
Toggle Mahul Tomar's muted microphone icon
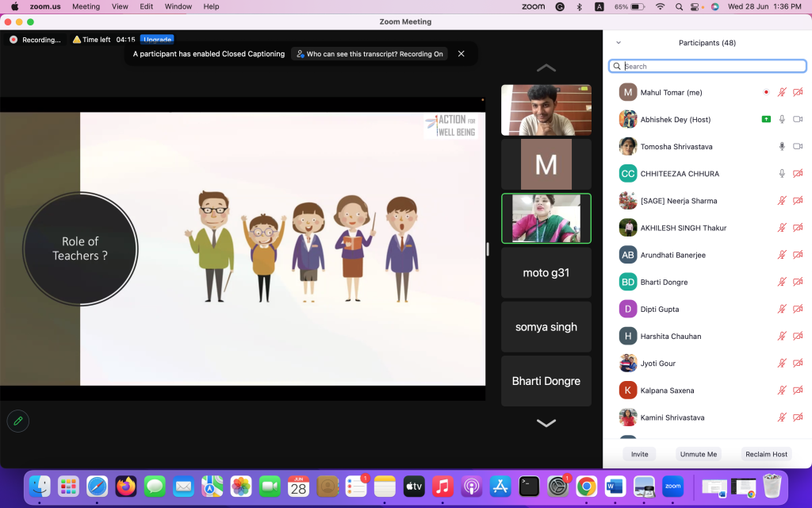tap(782, 93)
